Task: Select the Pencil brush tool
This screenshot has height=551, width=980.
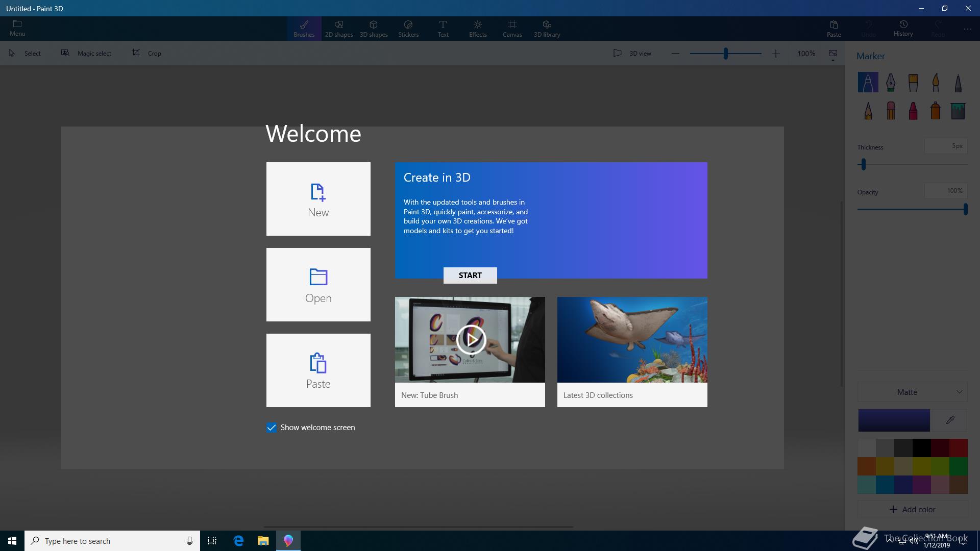Action: pyautogui.click(x=868, y=110)
